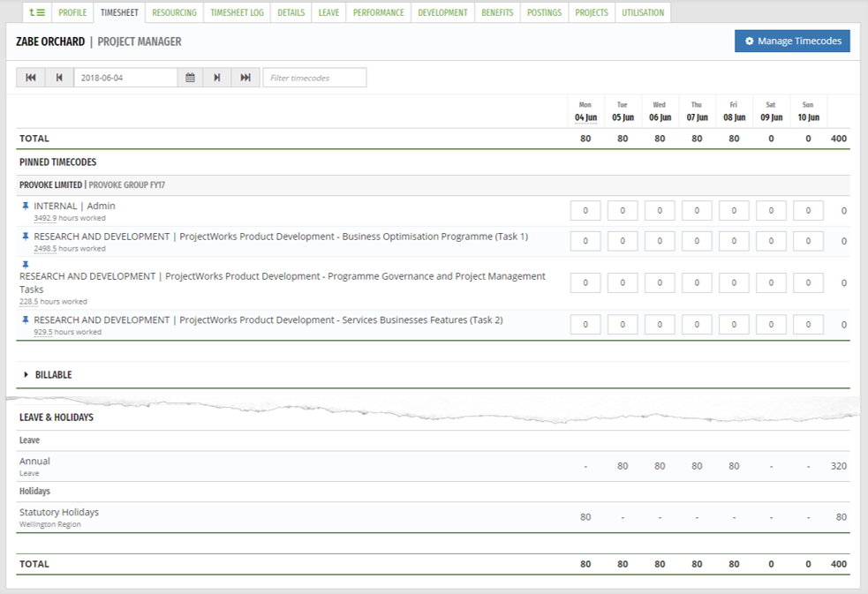868x594 pixels.
Task: Unpin Business Optimisation Programme (Task 1) timecode
Action: point(25,237)
